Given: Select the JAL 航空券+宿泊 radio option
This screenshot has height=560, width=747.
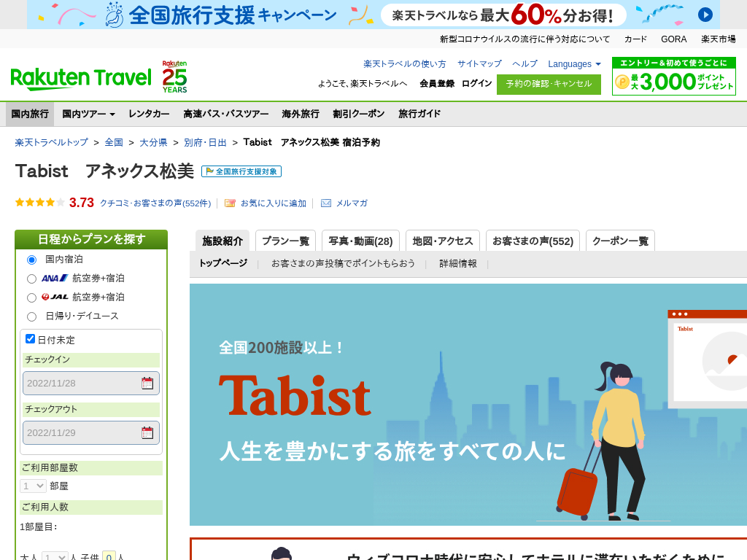Looking at the screenshot, I should (31, 297).
